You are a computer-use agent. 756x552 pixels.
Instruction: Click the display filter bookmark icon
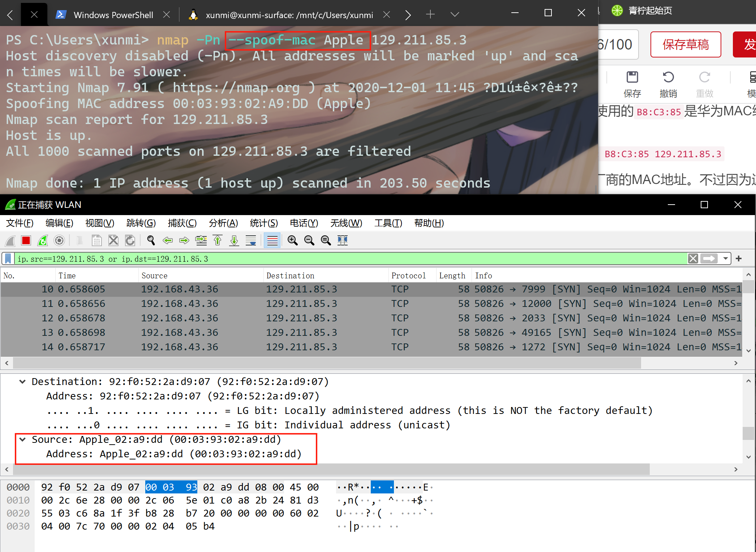coord(8,259)
